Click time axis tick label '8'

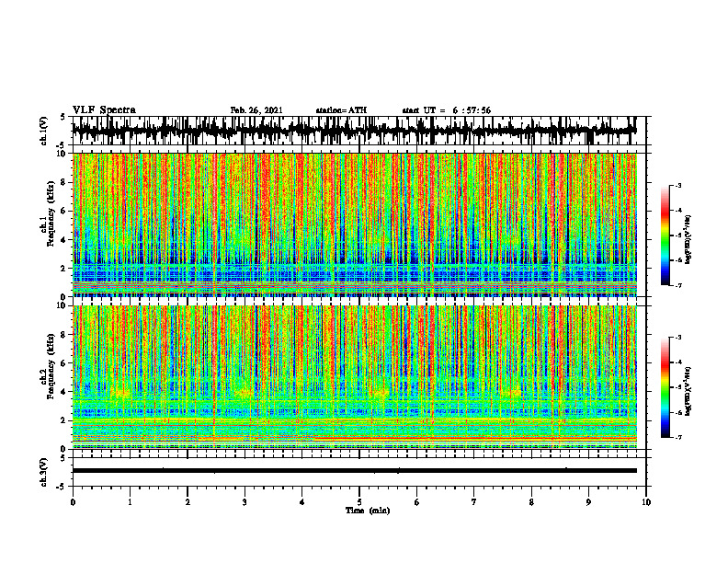pyautogui.click(x=531, y=502)
